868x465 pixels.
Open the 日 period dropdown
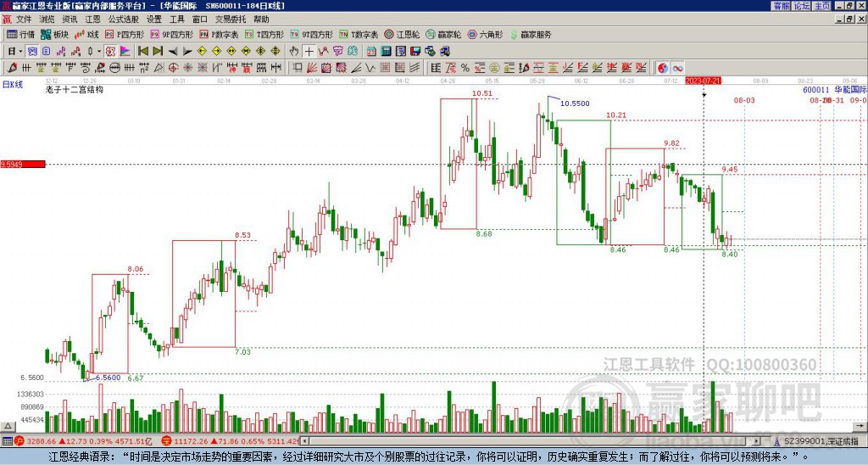coord(15,52)
